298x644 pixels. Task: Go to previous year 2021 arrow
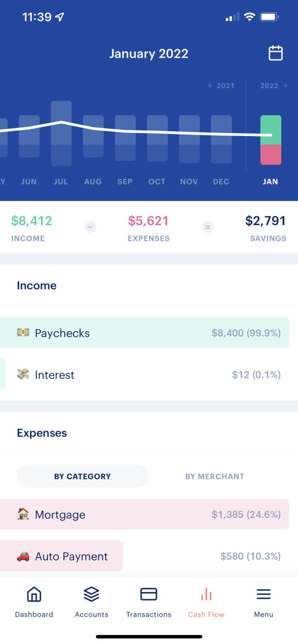[x=221, y=85]
